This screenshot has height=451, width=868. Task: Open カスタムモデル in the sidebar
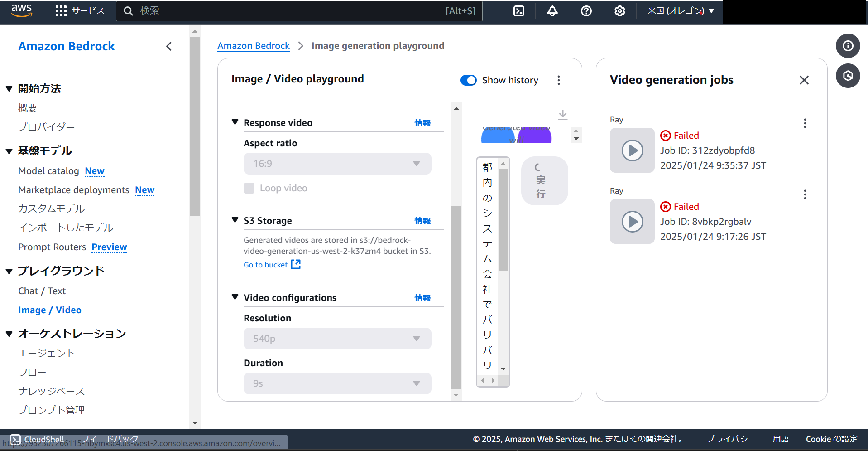tap(52, 209)
